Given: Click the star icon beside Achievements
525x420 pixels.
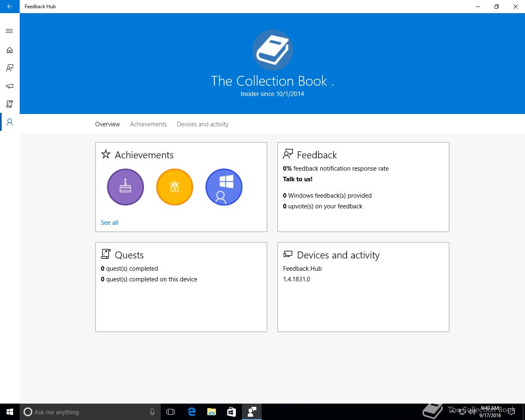Looking at the screenshot, I should pos(106,154).
